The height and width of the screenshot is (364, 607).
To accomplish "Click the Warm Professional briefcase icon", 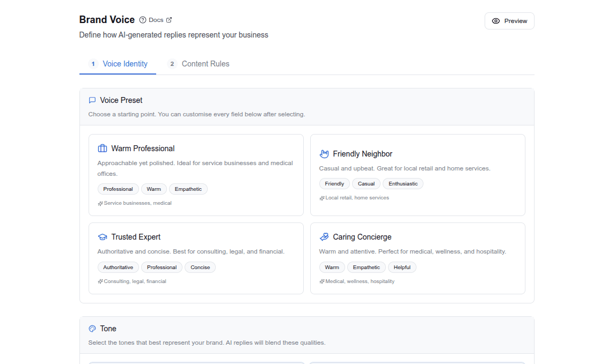I will [103, 148].
